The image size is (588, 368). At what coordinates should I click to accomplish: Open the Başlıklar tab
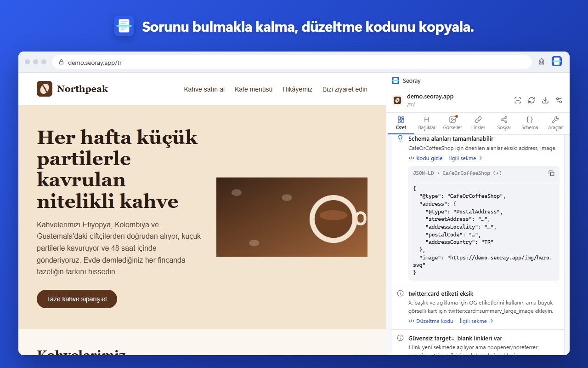427,123
